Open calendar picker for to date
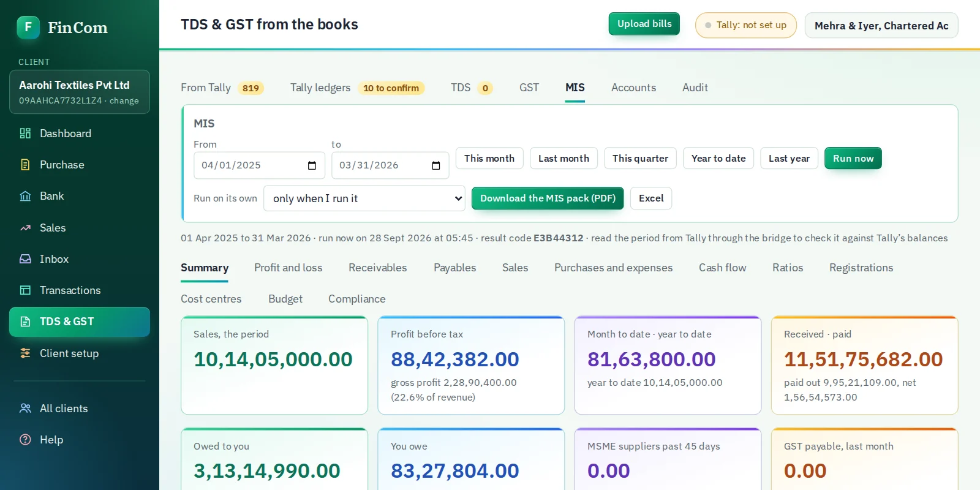This screenshot has width=980, height=490. point(436,165)
